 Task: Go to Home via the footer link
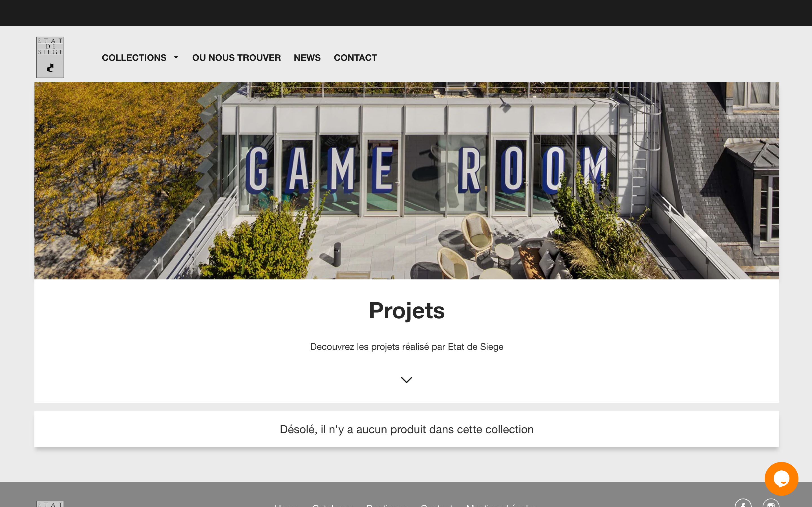tap(286, 505)
